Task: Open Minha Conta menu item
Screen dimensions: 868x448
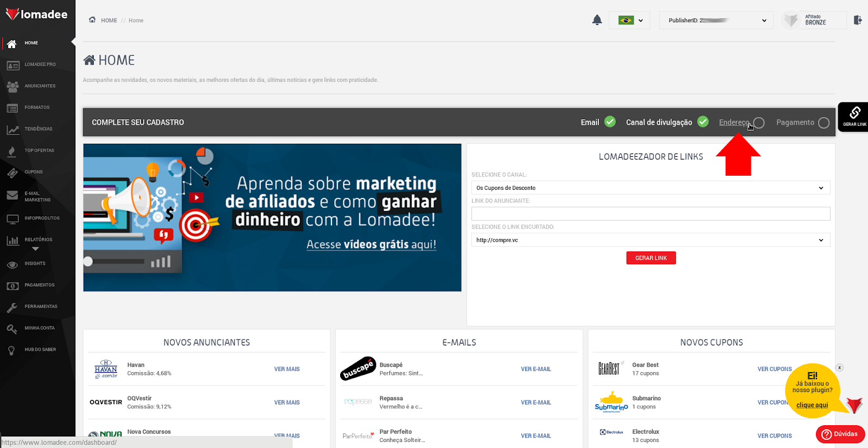Action: [40, 328]
